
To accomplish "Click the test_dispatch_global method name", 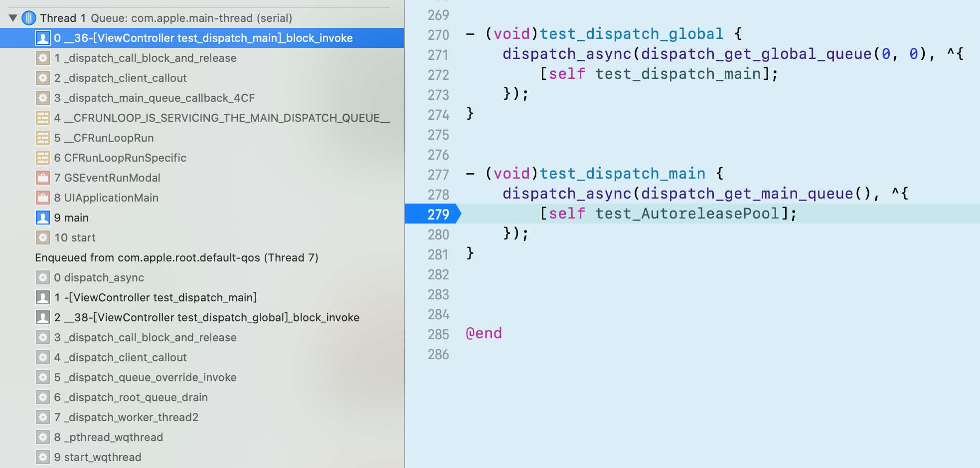I will [632, 34].
